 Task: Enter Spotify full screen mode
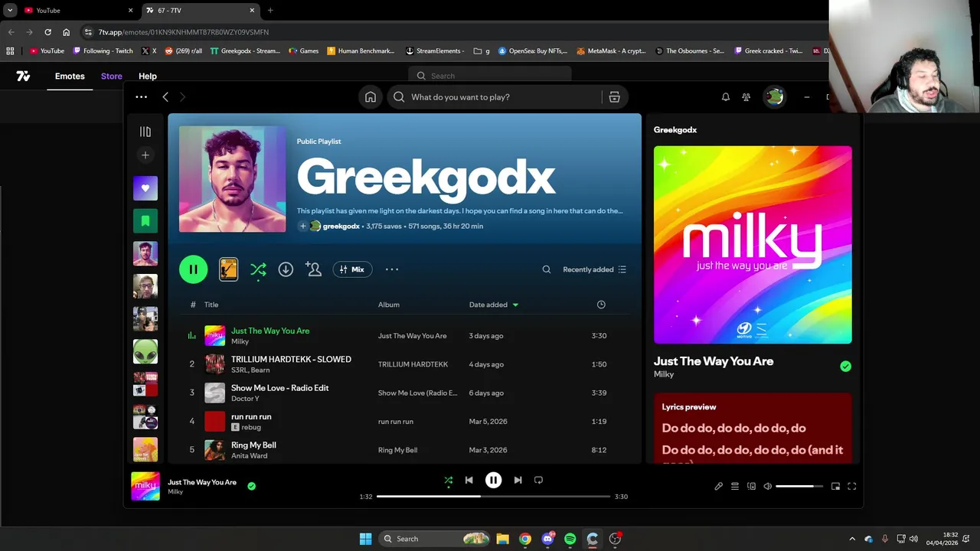point(851,487)
